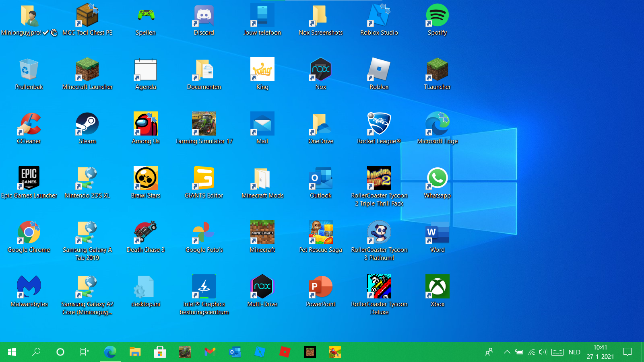The height and width of the screenshot is (362, 644).
Task: Open the Windows Start menu
Action: tap(12, 352)
